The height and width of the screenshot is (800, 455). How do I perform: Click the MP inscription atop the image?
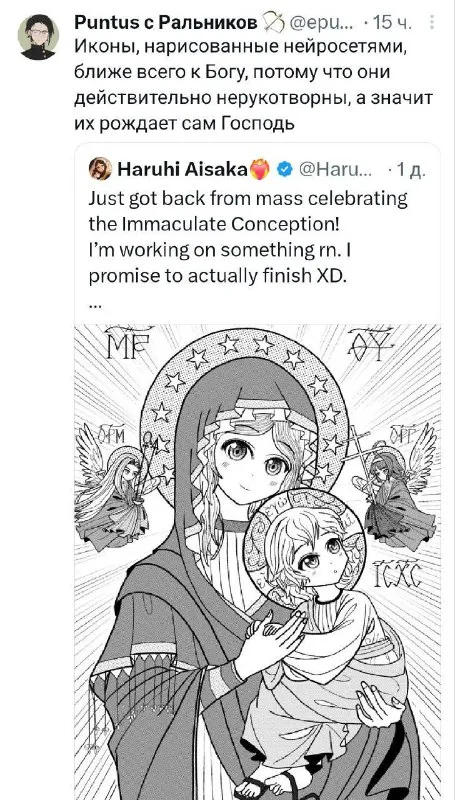point(125,343)
